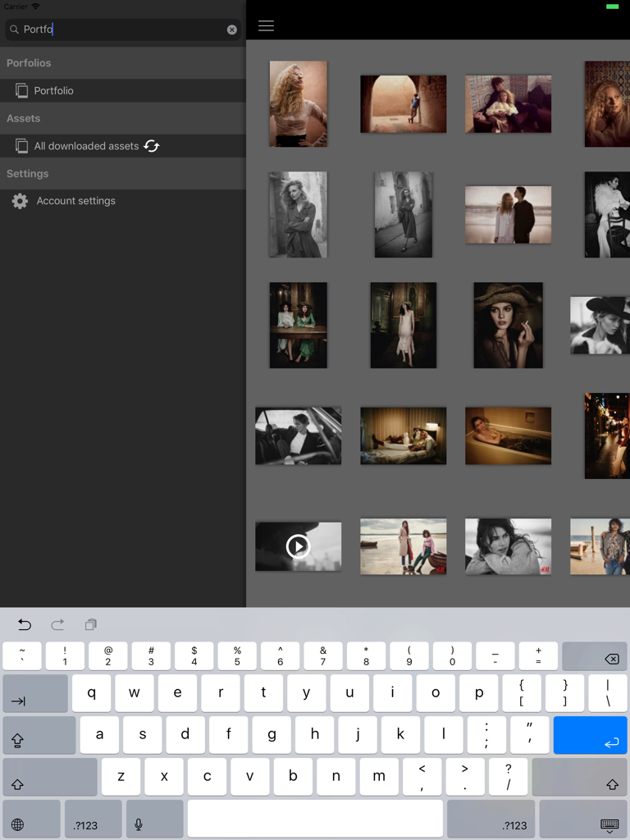Tap the question mark slash key
The image size is (630, 840).
coord(508,777)
